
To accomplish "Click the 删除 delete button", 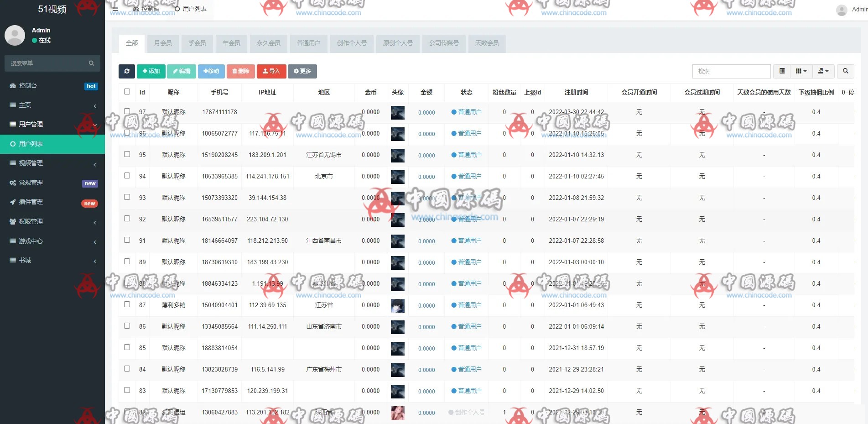I will [241, 71].
